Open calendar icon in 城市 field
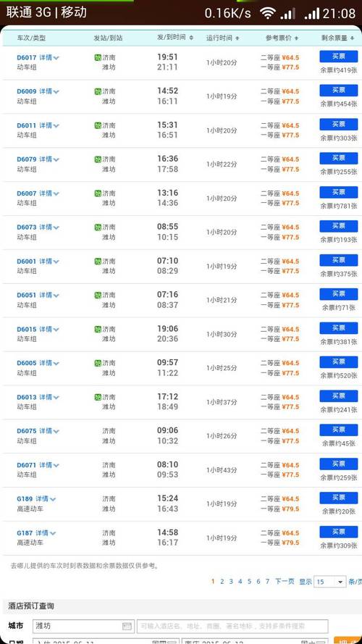 [127, 626]
